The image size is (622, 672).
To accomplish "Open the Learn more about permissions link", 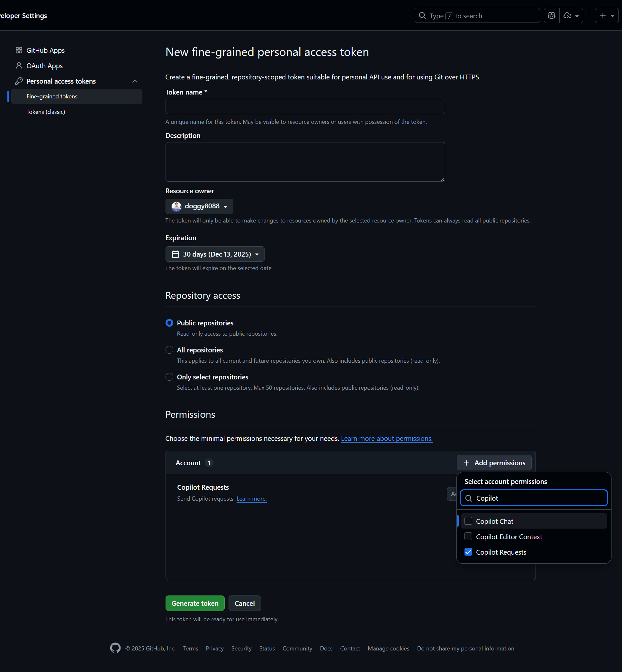I will coord(386,438).
